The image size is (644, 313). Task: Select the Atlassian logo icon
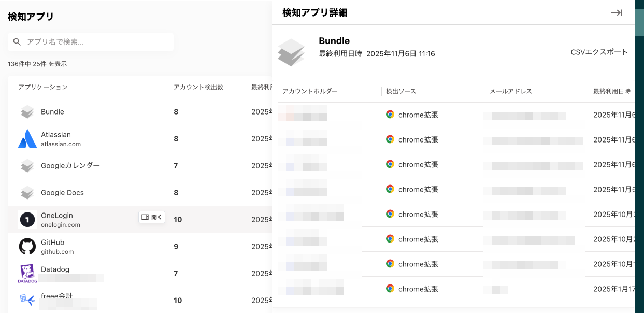pyautogui.click(x=26, y=138)
